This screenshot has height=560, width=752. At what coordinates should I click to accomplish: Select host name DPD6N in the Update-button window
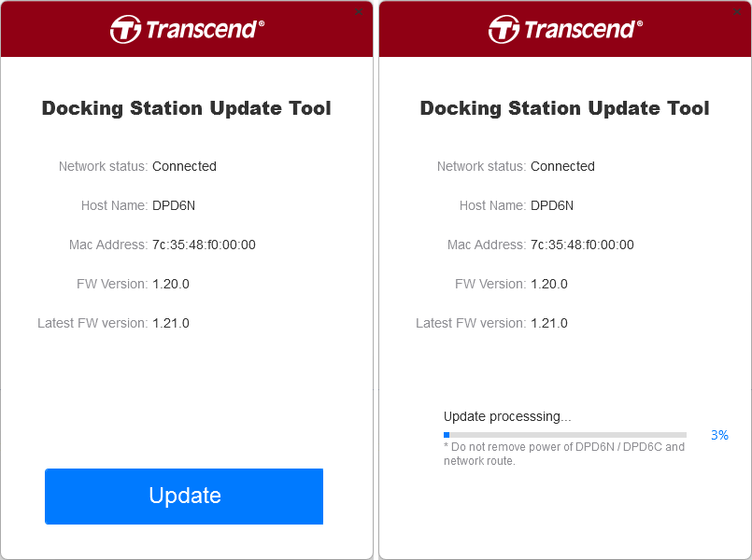coord(174,205)
